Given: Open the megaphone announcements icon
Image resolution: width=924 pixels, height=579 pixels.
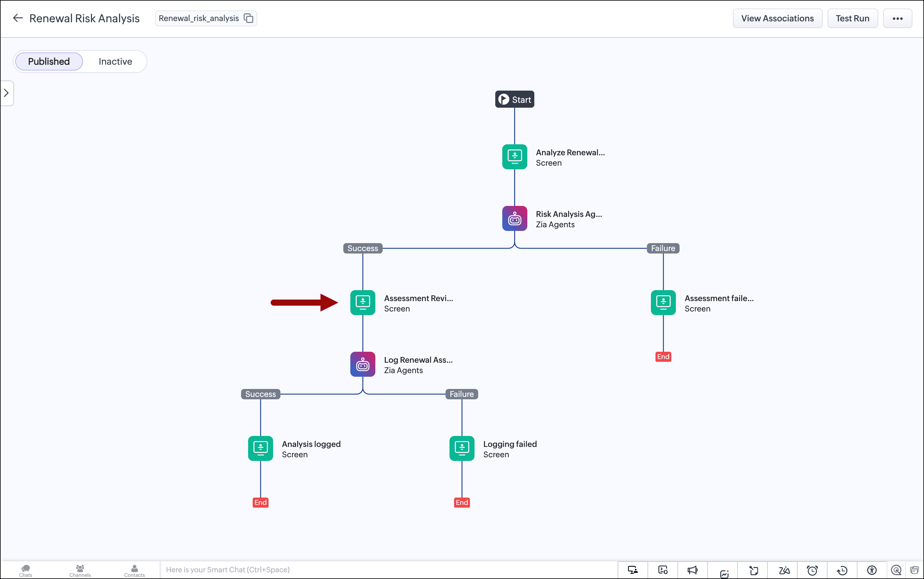Looking at the screenshot, I should tap(693, 570).
